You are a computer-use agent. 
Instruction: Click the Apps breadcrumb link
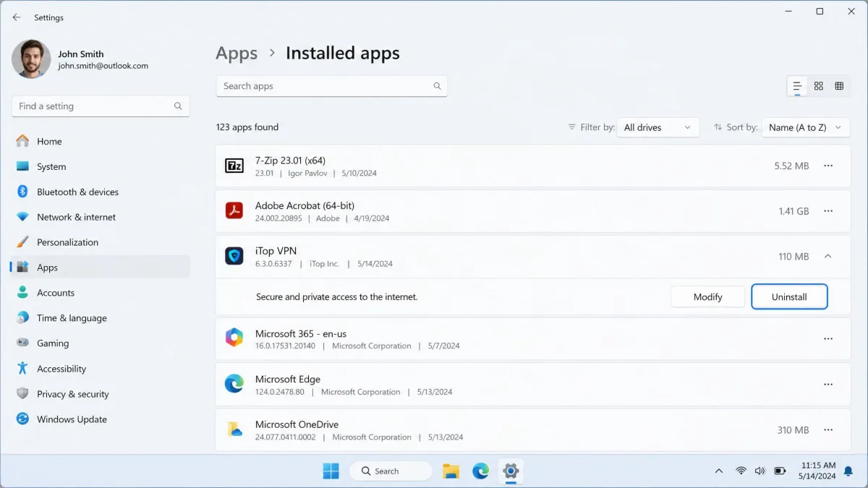point(237,53)
